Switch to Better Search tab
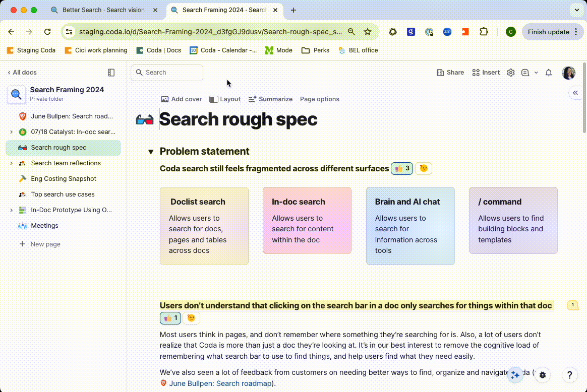Screen dimensions: 587x392 coord(104,10)
